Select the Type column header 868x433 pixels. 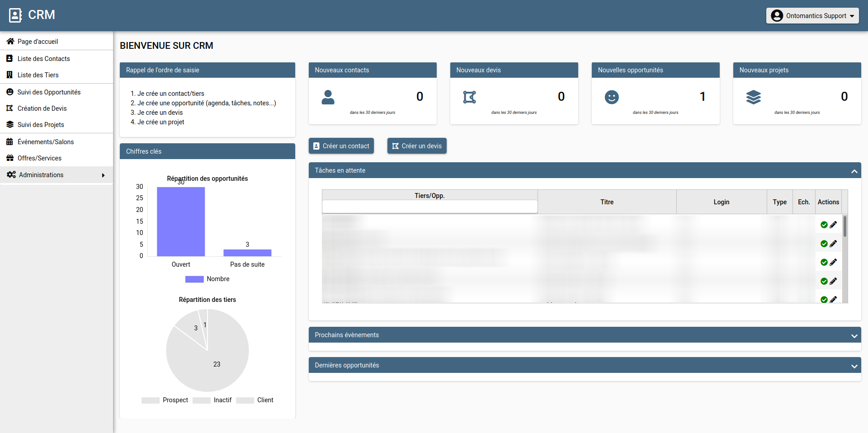tap(779, 202)
